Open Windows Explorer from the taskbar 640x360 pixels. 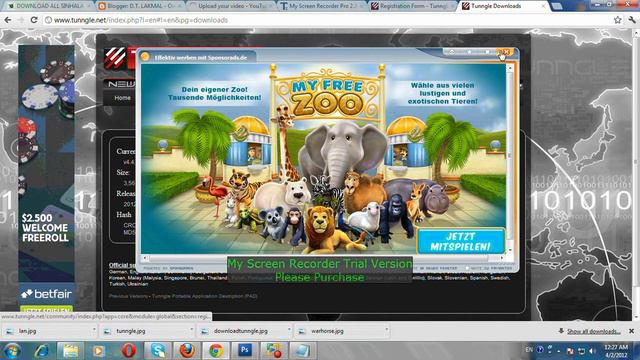click(x=70, y=351)
